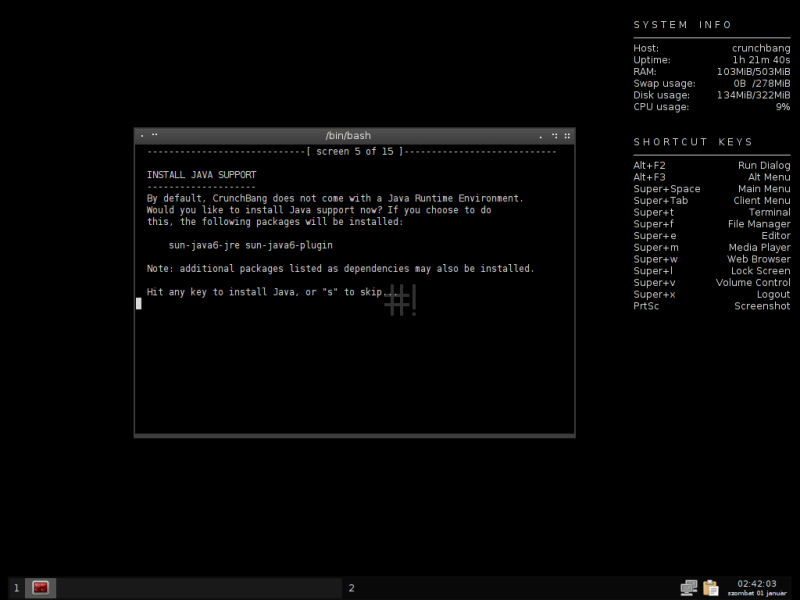Click the single-dot button left of /bin/bash title

coord(142,136)
